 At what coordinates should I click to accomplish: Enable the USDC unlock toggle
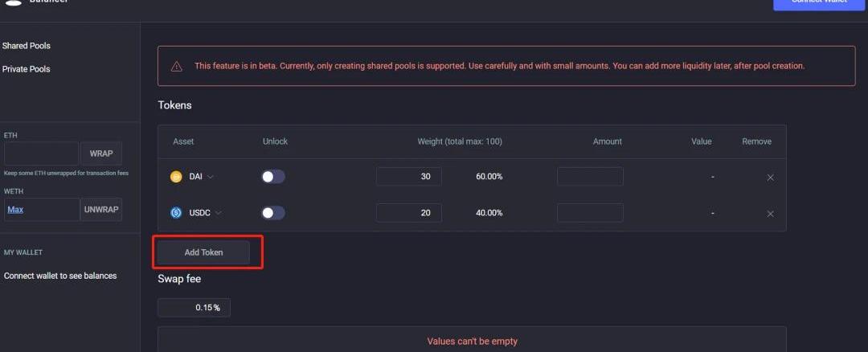click(273, 213)
